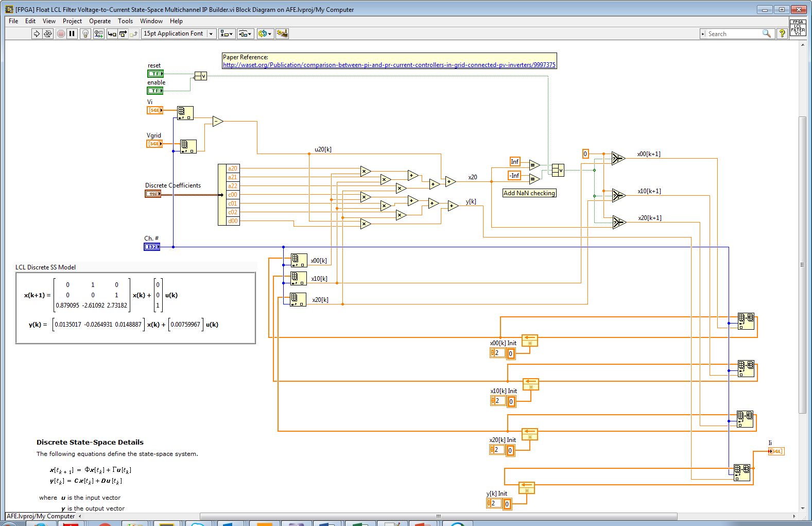Open the Operate menu

(x=100, y=21)
